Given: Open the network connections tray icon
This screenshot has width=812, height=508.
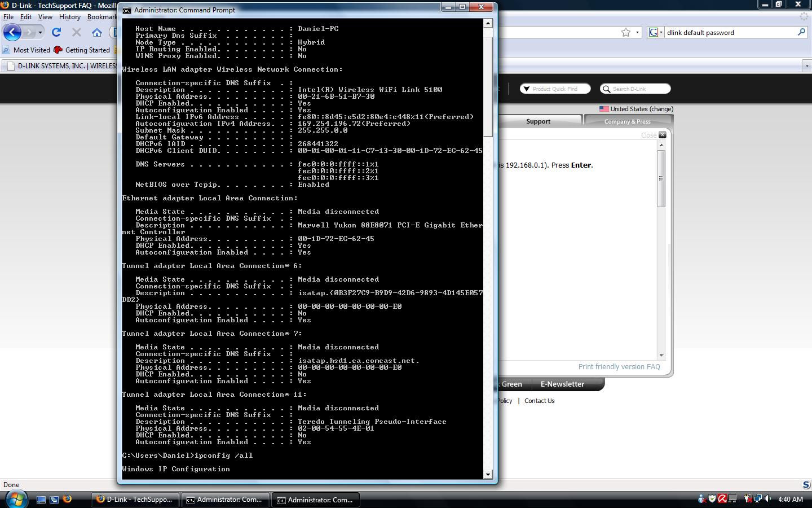Looking at the screenshot, I should pyautogui.click(x=758, y=499).
